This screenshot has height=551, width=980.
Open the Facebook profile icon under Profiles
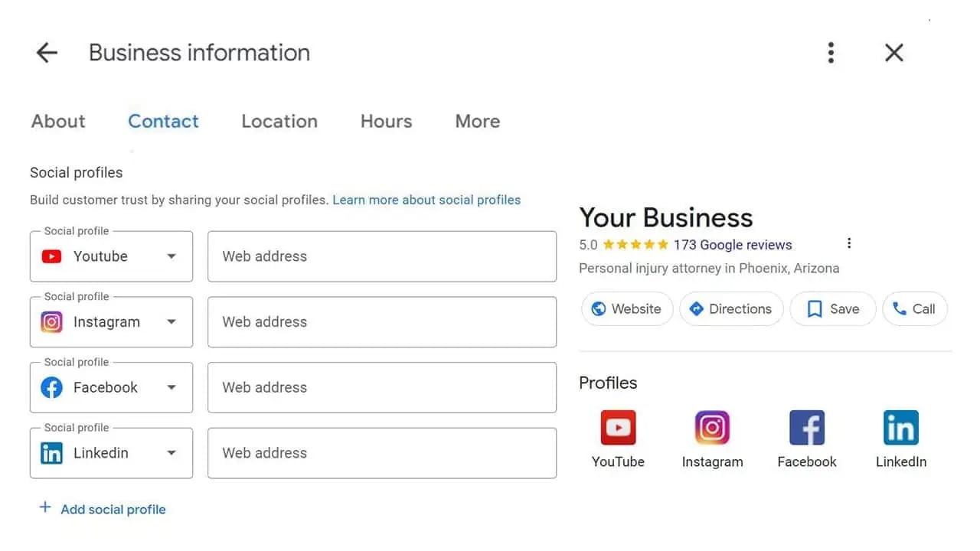click(806, 427)
